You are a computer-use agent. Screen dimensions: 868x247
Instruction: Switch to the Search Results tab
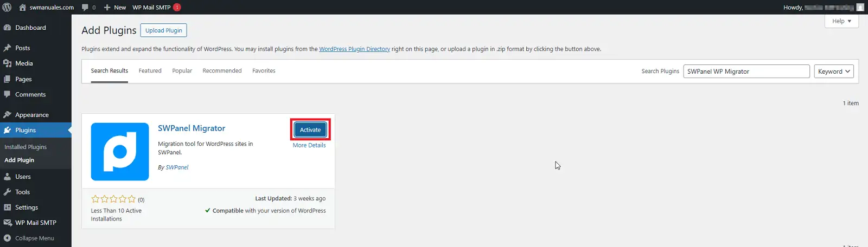110,71
